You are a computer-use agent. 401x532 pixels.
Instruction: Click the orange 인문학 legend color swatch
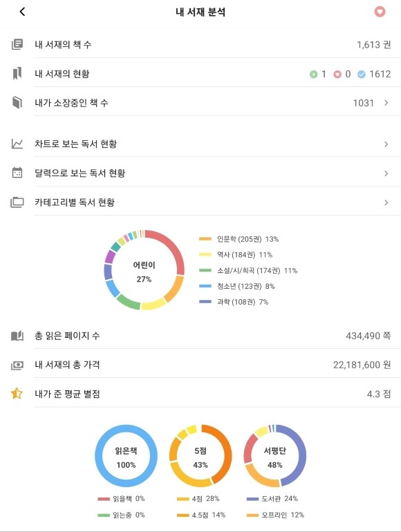pyautogui.click(x=205, y=239)
